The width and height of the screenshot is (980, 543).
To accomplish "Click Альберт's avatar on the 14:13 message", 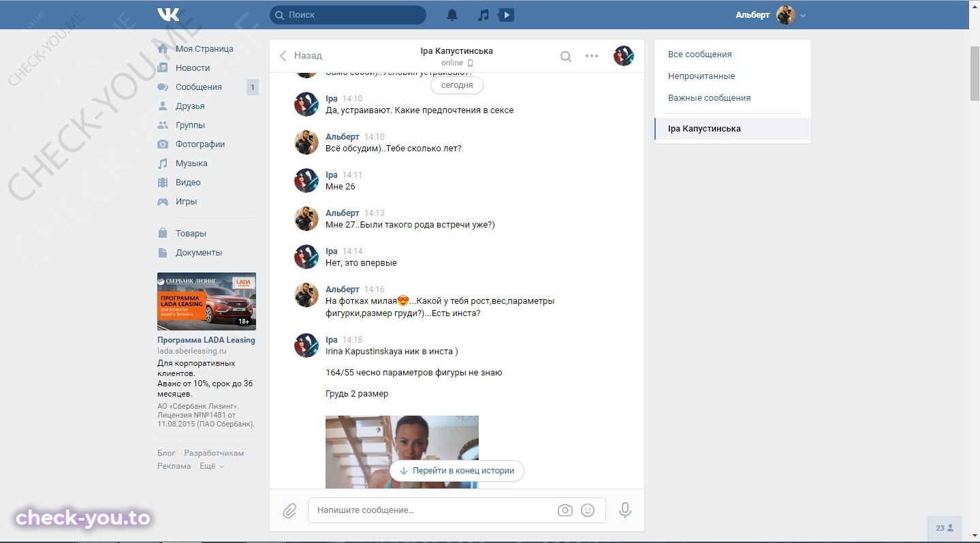I will (306, 219).
